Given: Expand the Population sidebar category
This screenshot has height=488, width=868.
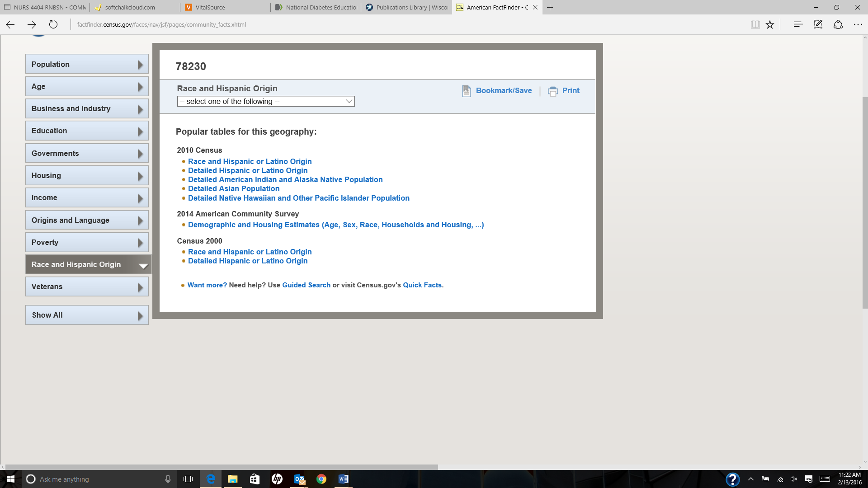Looking at the screenshot, I should [87, 64].
